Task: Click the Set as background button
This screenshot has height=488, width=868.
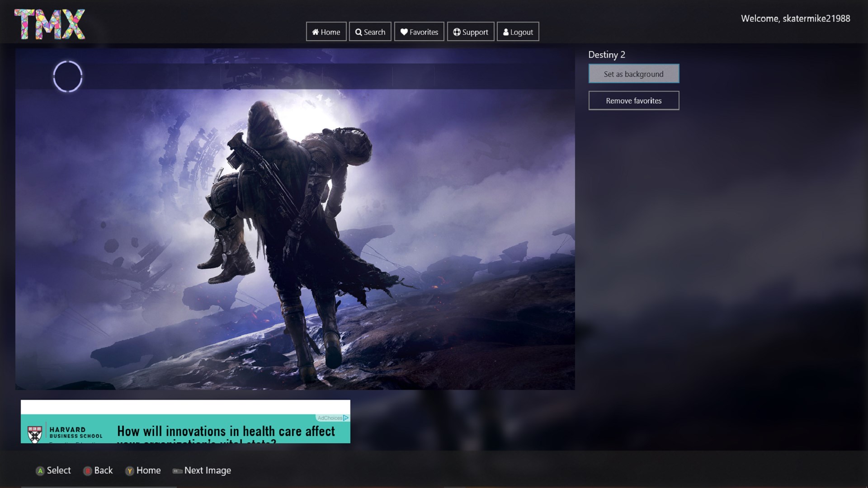Action: pyautogui.click(x=633, y=73)
